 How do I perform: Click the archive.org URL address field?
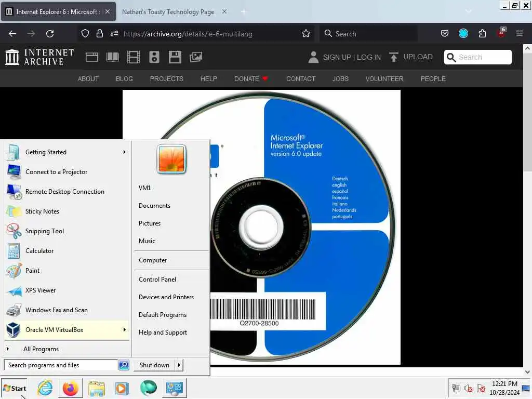click(x=188, y=34)
